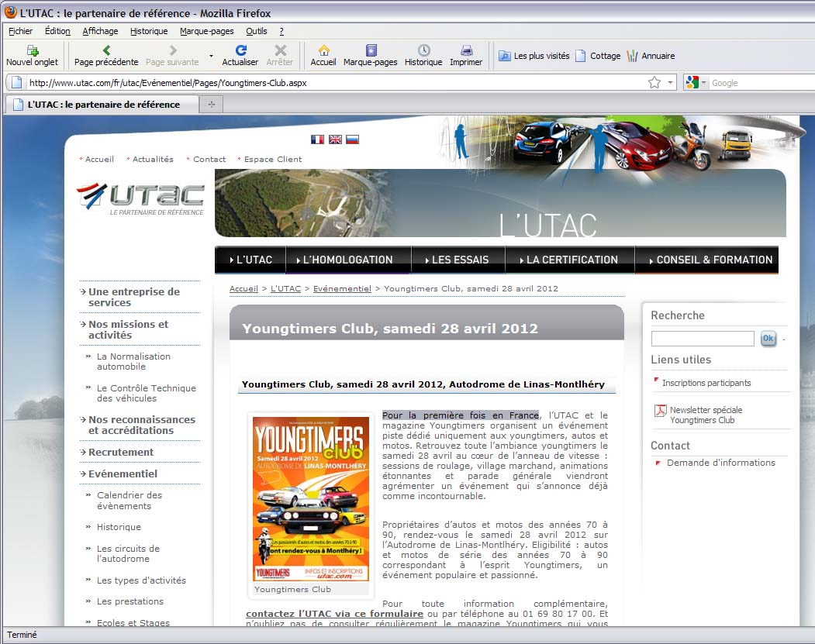
Task: Open the Marque-pages menu in menu bar
Action: (x=207, y=31)
